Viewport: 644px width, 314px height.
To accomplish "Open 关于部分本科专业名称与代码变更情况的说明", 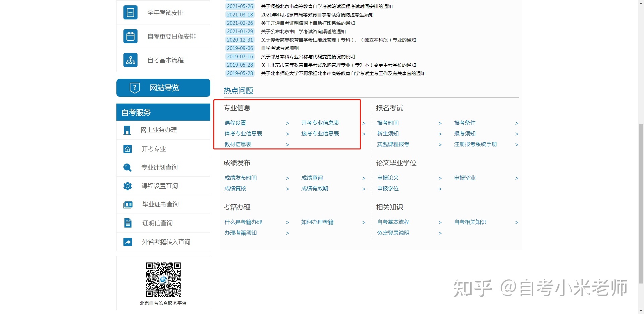I will [x=308, y=57].
